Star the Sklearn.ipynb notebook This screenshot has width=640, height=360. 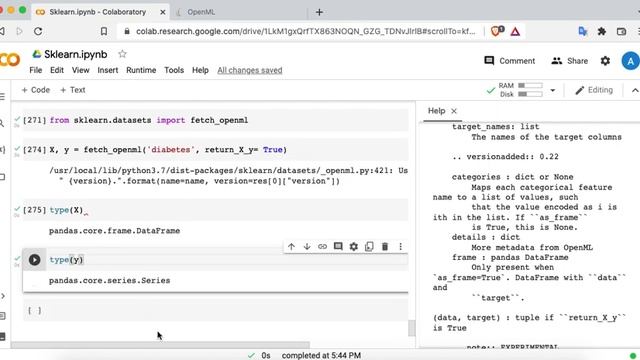pyautogui.click(x=122, y=54)
